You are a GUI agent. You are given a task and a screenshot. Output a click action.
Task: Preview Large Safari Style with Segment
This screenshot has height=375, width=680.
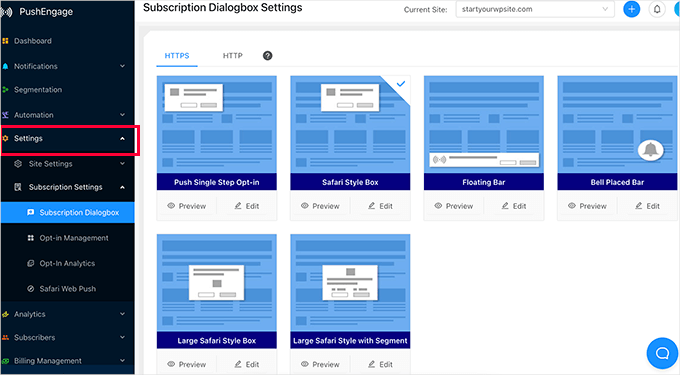coord(320,364)
